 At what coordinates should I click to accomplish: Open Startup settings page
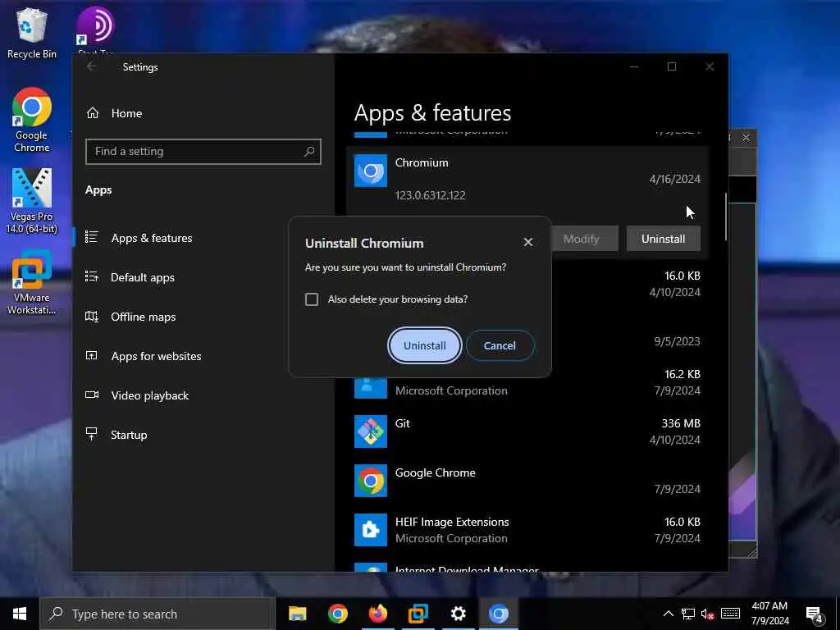(x=129, y=435)
